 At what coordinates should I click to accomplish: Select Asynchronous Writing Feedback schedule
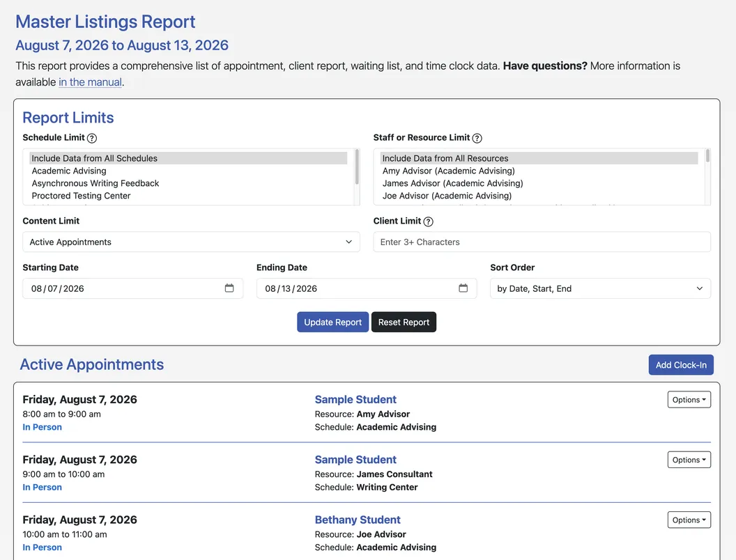[x=188, y=183]
